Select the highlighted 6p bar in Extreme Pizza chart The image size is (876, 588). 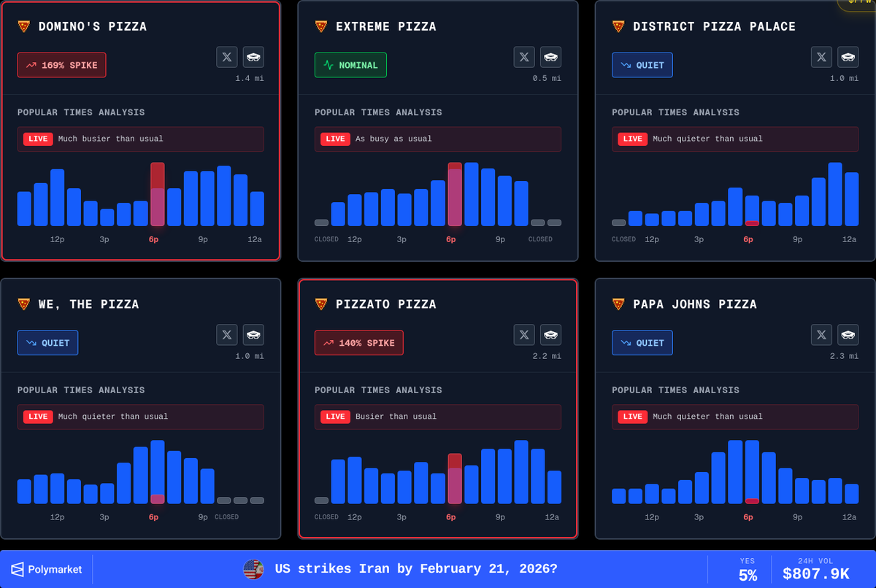(455, 194)
